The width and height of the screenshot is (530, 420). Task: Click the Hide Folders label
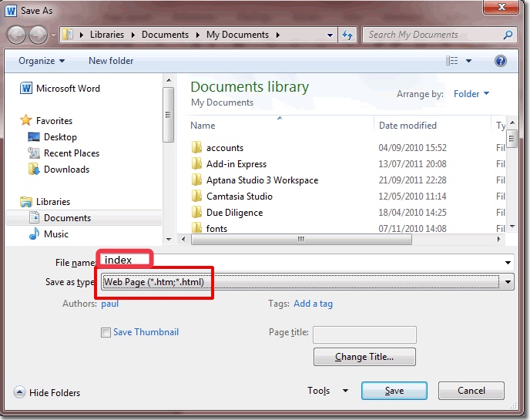tap(55, 392)
